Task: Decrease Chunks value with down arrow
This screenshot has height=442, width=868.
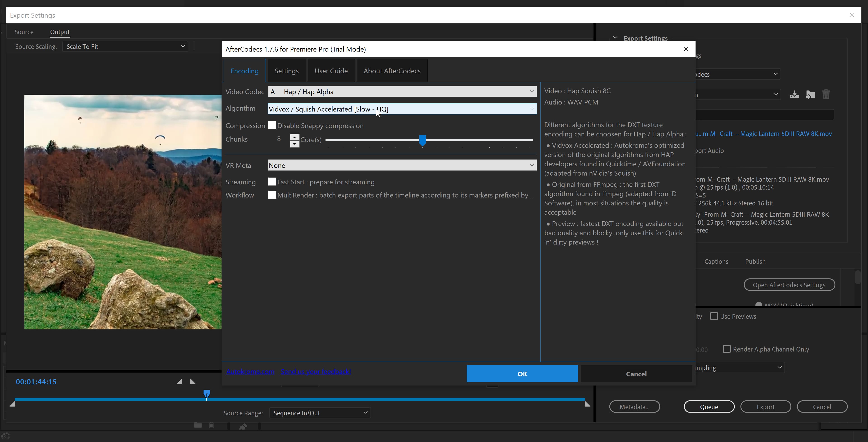Action: tap(295, 144)
